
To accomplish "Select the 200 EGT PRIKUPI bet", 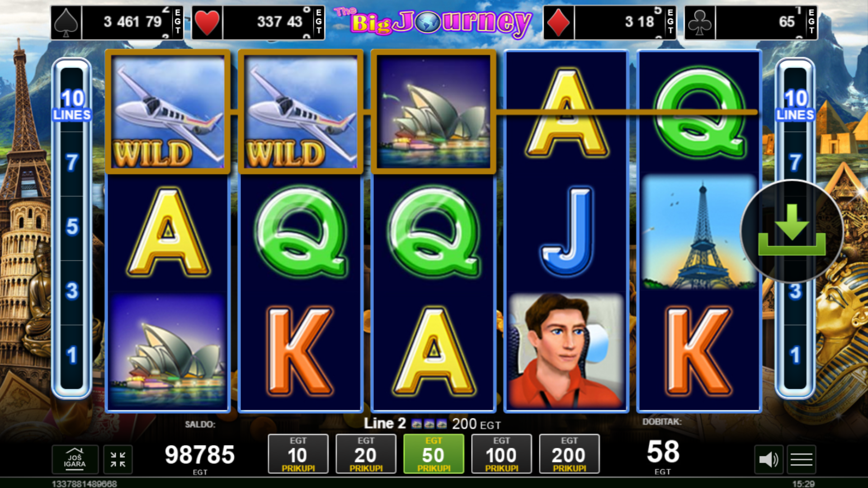I will coord(569,454).
